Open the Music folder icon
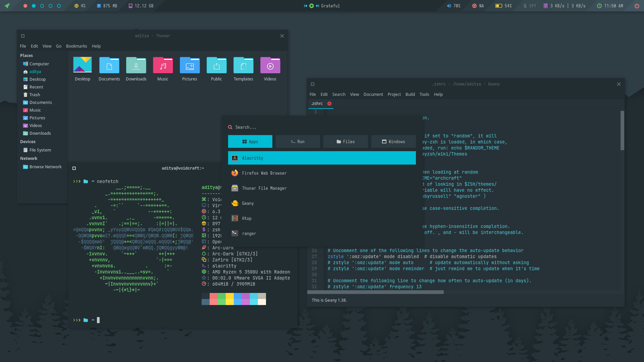644x362 pixels. pos(163,66)
